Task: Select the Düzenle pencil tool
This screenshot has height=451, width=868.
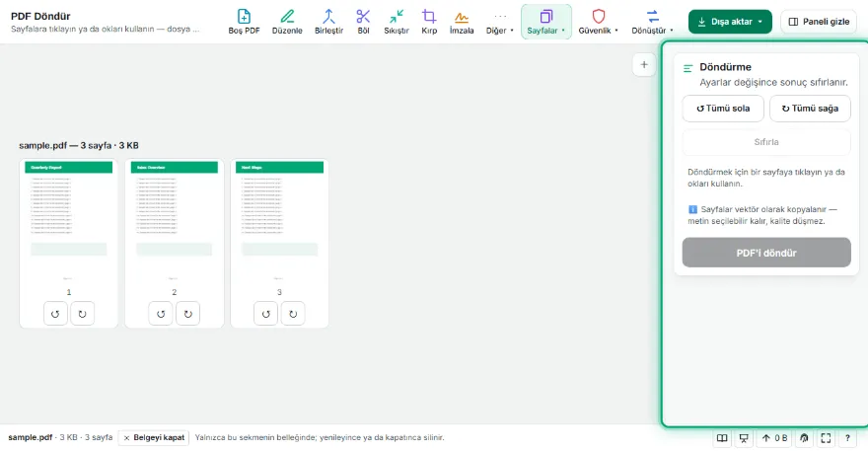Action: click(287, 22)
